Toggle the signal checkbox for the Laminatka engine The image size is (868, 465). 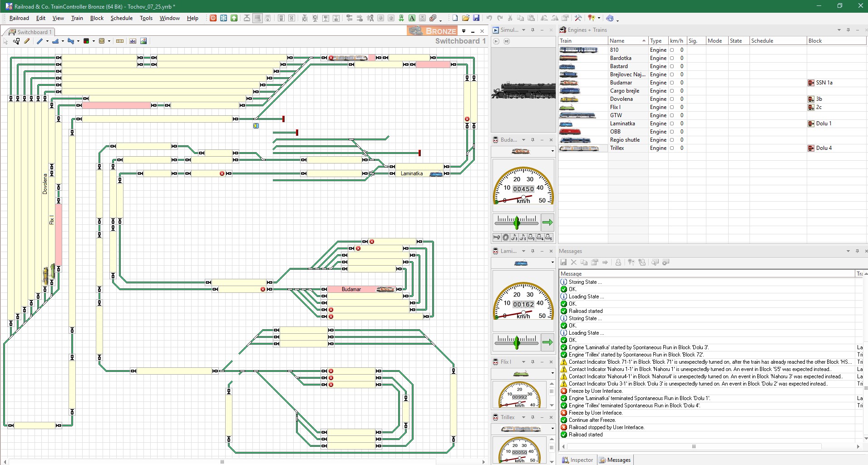click(672, 124)
